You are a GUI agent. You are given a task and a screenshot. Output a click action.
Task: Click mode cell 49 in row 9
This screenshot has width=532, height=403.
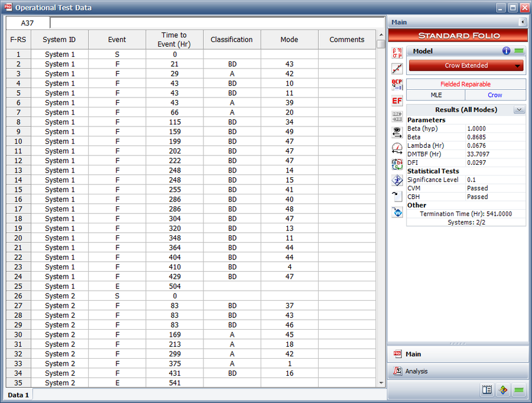(290, 132)
